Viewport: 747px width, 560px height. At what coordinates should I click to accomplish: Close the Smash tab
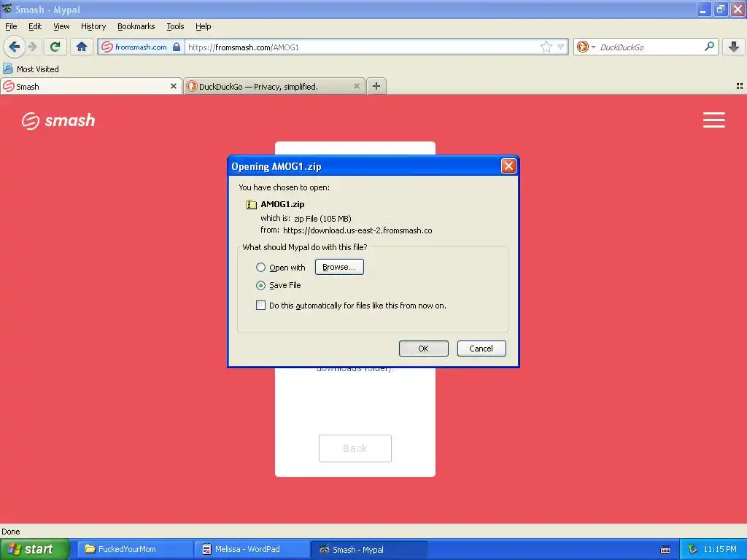[x=174, y=86]
